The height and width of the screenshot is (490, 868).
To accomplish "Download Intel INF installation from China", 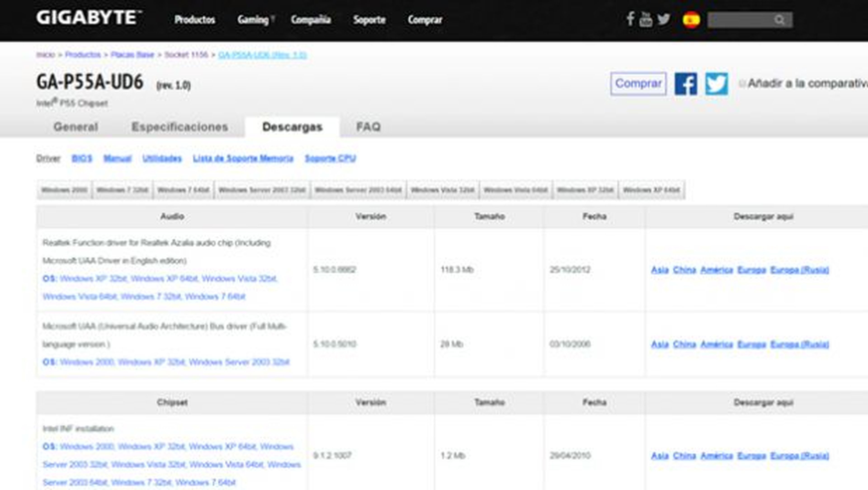I will pyautogui.click(x=684, y=456).
